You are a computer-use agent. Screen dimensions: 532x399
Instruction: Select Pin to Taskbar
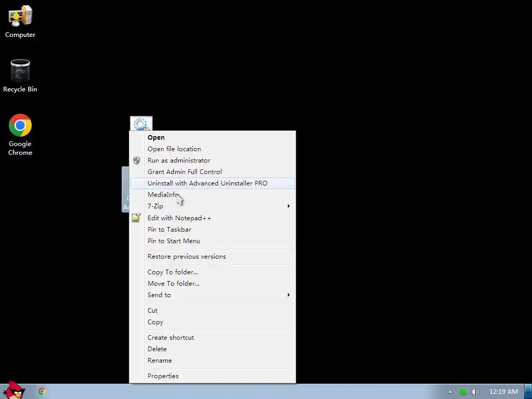(x=212, y=230)
